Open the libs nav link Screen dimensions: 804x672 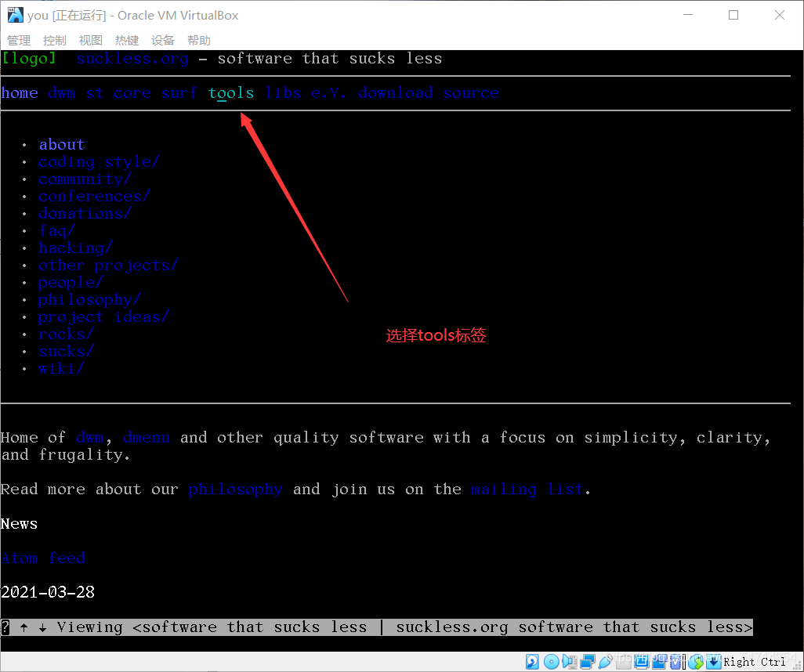tap(283, 92)
